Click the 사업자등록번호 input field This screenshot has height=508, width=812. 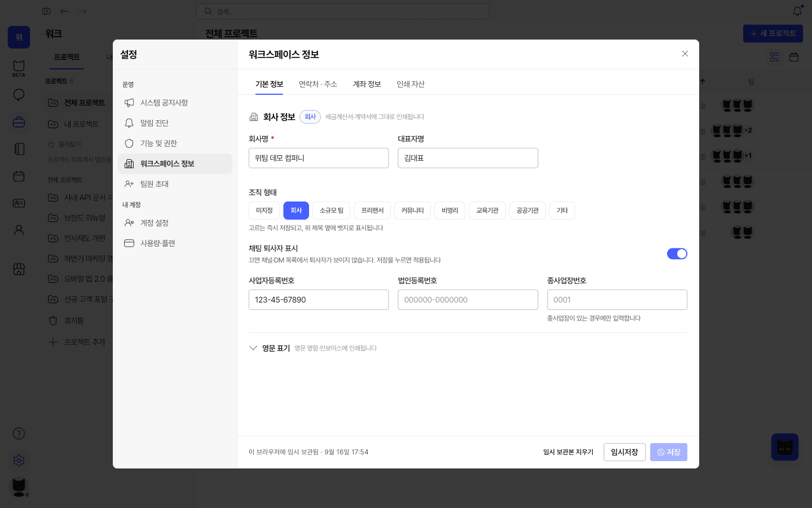[319, 300]
